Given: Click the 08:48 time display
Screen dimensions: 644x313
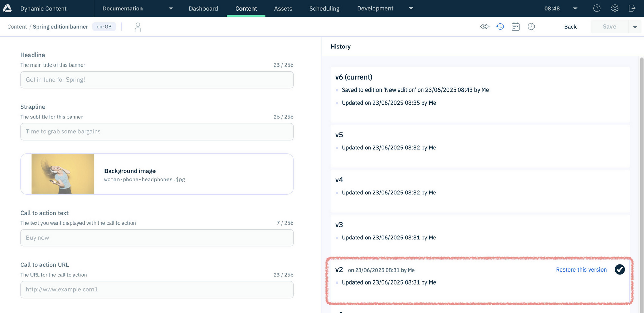Looking at the screenshot, I should click(552, 8).
